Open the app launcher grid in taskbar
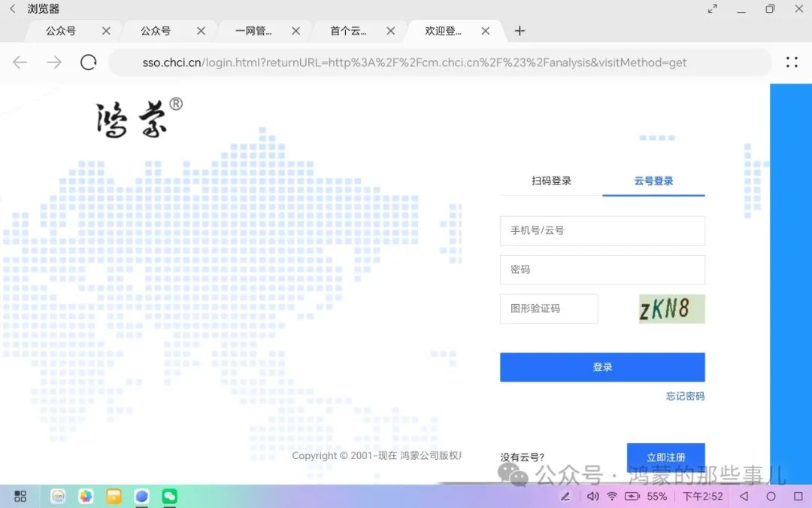 coord(20,496)
